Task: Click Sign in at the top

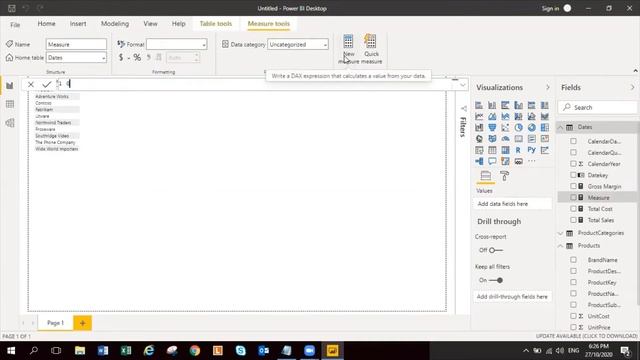Action: [550, 8]
